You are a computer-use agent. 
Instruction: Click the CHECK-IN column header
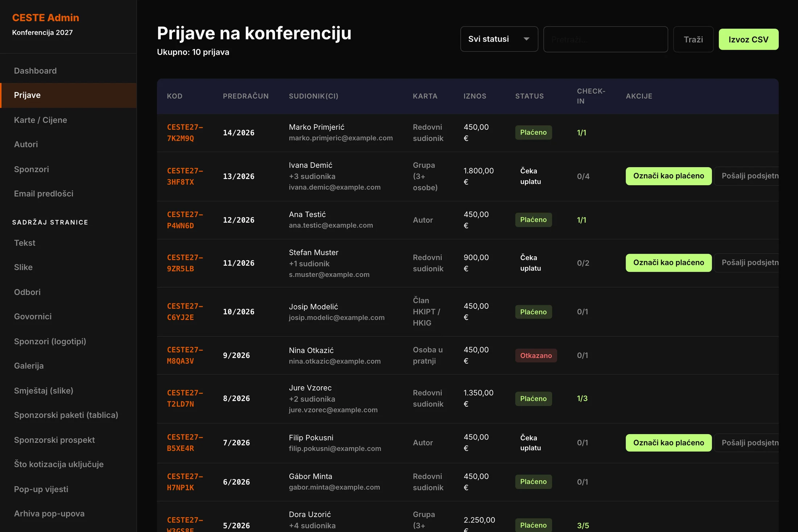[x=591, y=96]
